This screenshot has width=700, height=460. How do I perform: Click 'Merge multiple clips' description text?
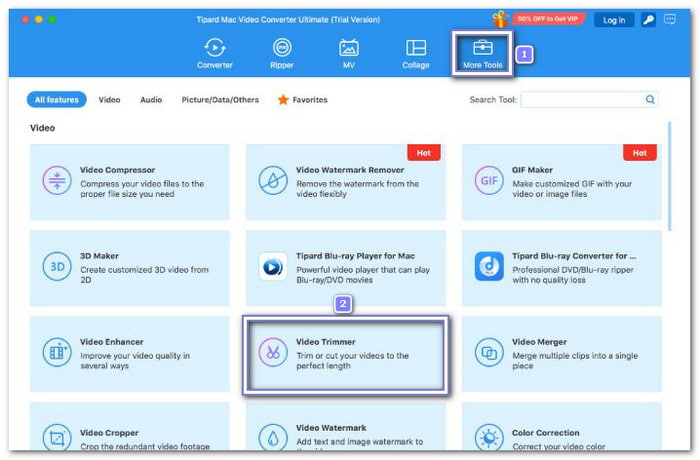[575, 361]
